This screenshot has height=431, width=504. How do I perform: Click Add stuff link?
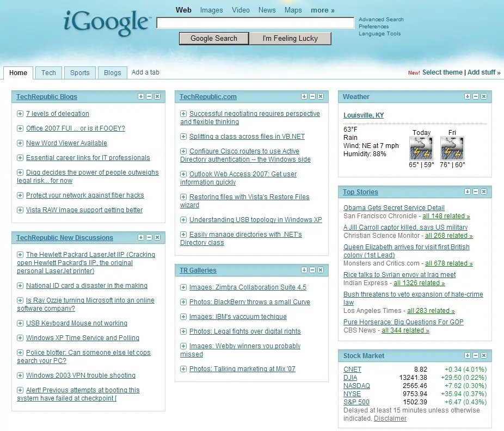pyautogui.click(x=484, y=72)
